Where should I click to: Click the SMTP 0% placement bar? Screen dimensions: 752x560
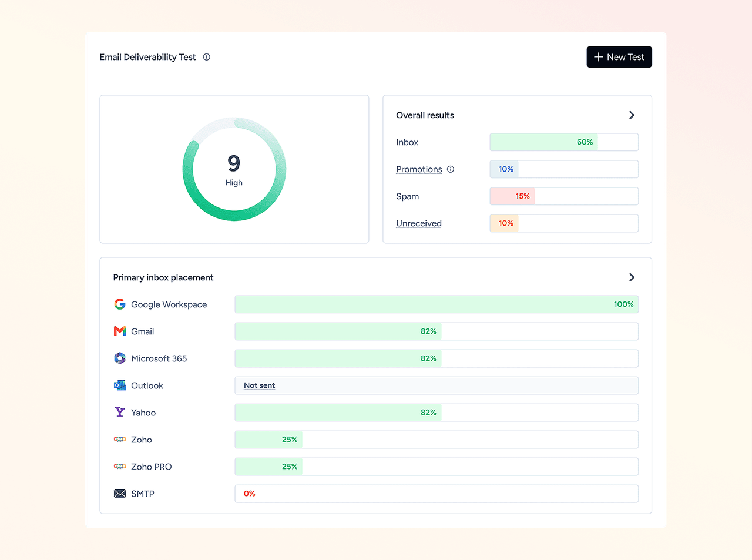[x=437, y=494]
